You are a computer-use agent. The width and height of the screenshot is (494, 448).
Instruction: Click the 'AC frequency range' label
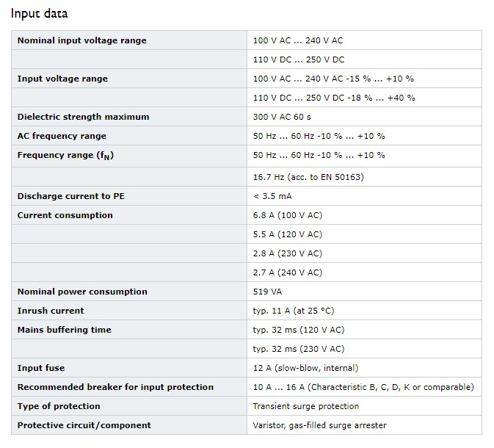pyautogui.click(x=62, y=136)
